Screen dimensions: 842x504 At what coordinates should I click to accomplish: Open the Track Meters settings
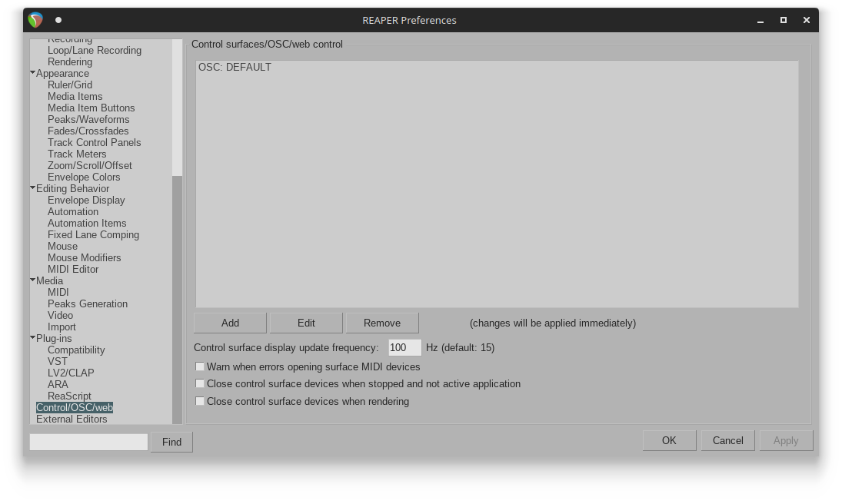pos(77,154)
